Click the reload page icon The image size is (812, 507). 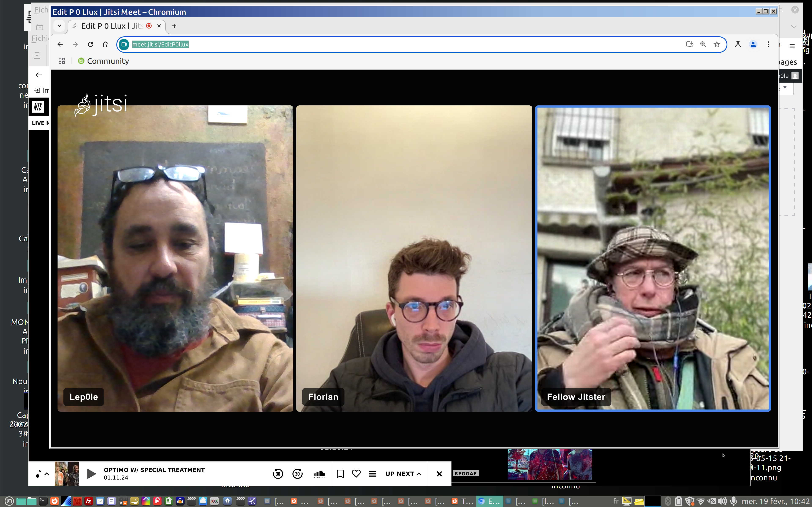[90, 44]
